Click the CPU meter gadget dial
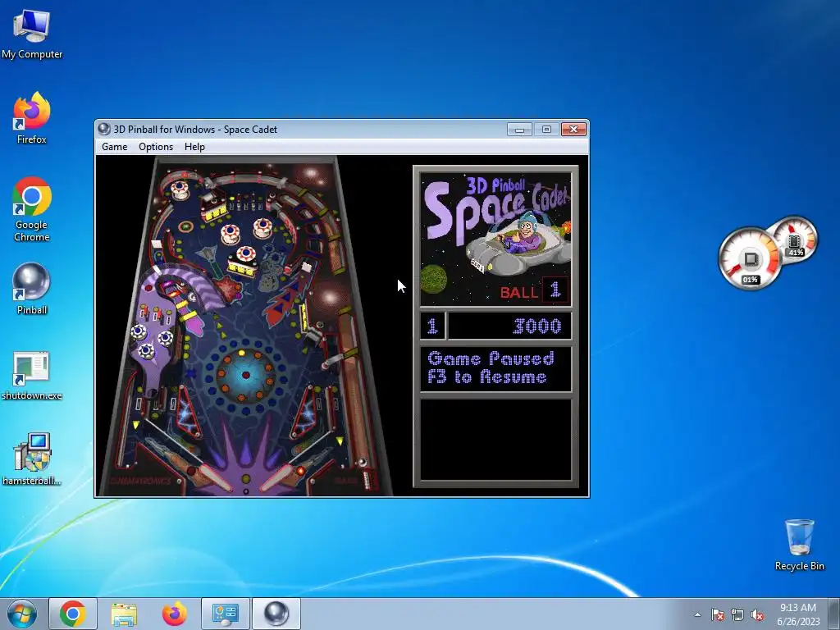The image size is (840, 630). [x=750, y=259]
